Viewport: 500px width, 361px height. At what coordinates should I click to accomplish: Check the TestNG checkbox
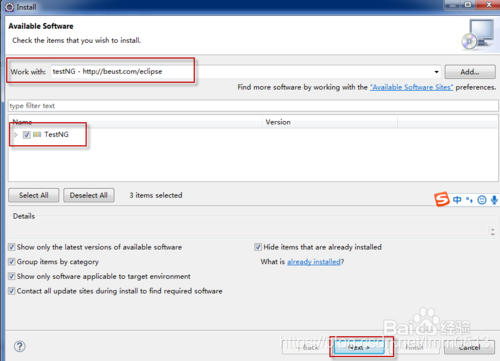27,135
